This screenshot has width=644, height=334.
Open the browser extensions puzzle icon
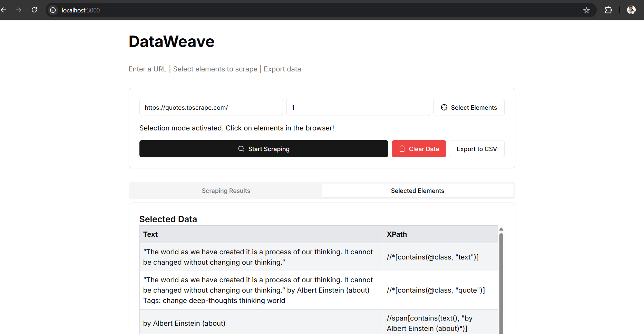tap(608, 10)
